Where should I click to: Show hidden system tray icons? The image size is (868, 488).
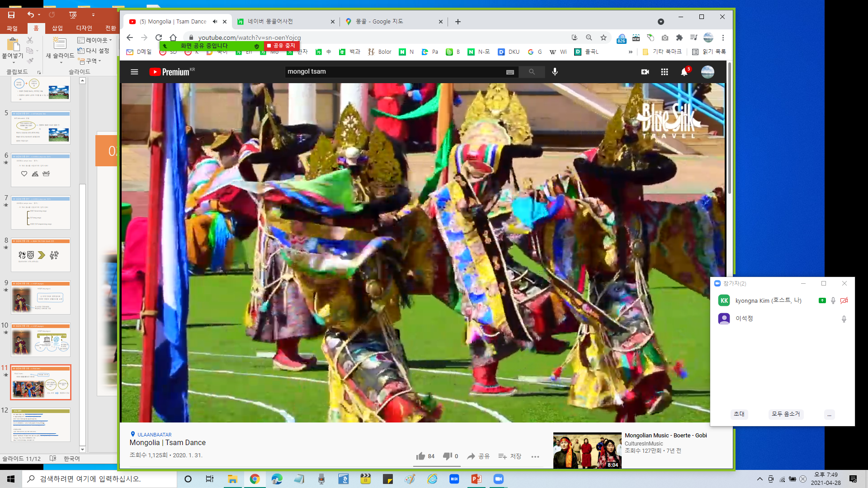coord(760,479)
